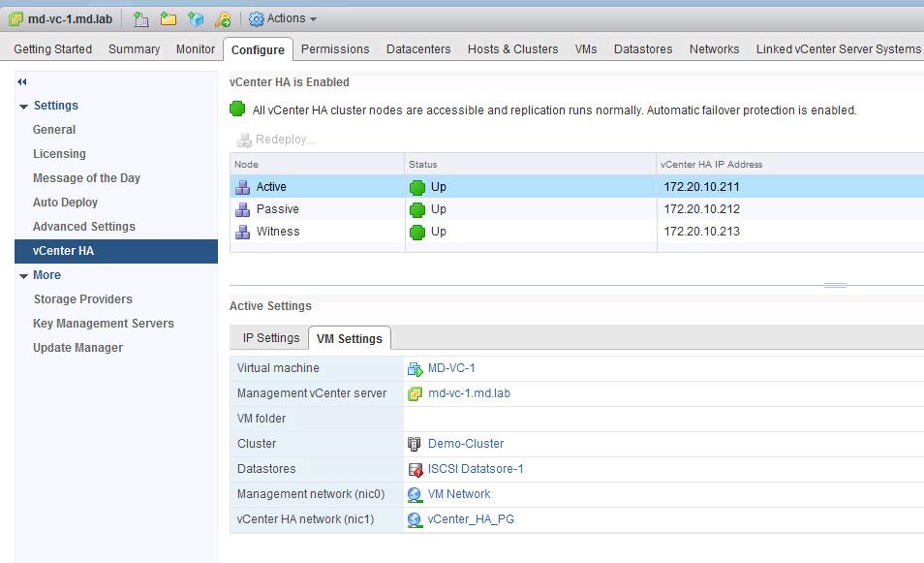The height and width of the screenshot is (563, 924).
Task: Click the Active node icon
Action: coord(243,187)
